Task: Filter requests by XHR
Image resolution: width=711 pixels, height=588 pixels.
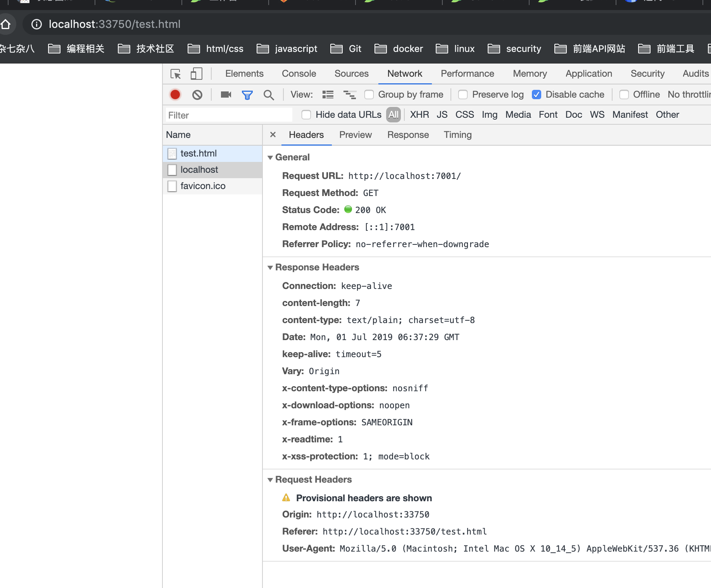Action: pos(419,115)
